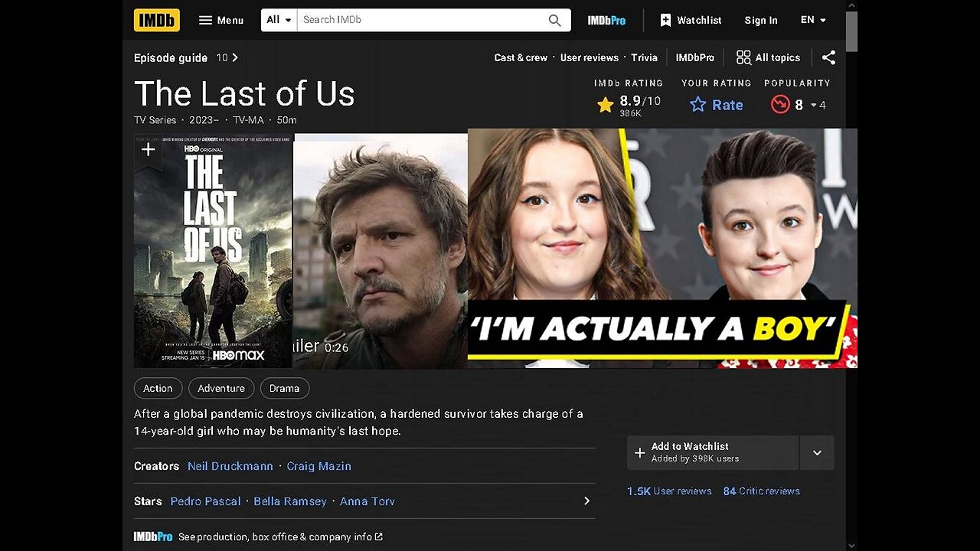Rate the show with blue star
Viewport: 980px width, 551px height.
pyautogui.click(x=716, y=105)
